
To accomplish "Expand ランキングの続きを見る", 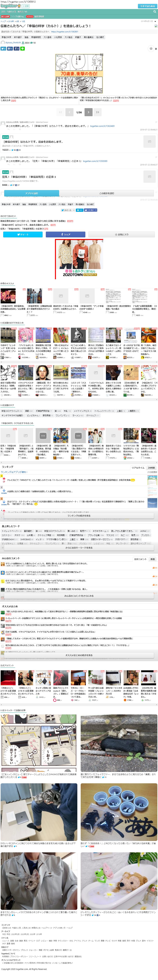I will [79, 516].
